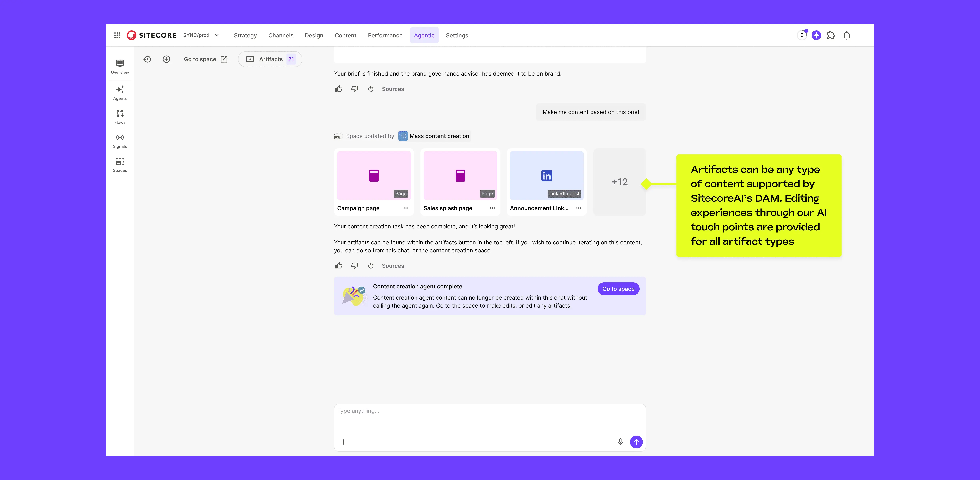The width and height of the screenshot is (980, 480).
Task: Open Sources for the brief finished response
Action: (393, 89)
